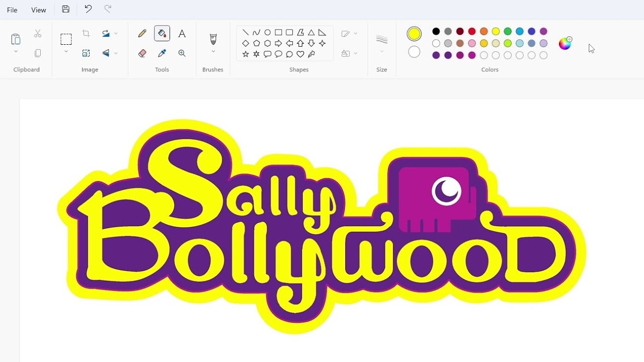644x362 pixels.
Task: Choose the green color swatch
Action: pyautogui.click(x=508, y=32)
